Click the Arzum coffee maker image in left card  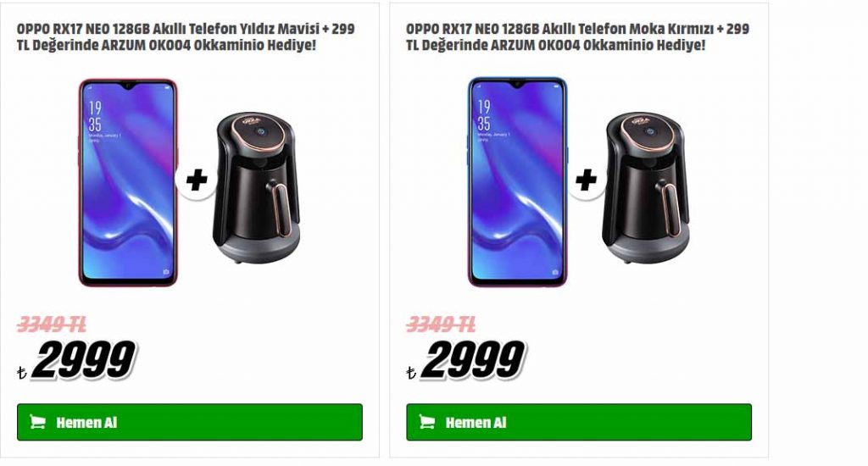[x=256, y=188]
